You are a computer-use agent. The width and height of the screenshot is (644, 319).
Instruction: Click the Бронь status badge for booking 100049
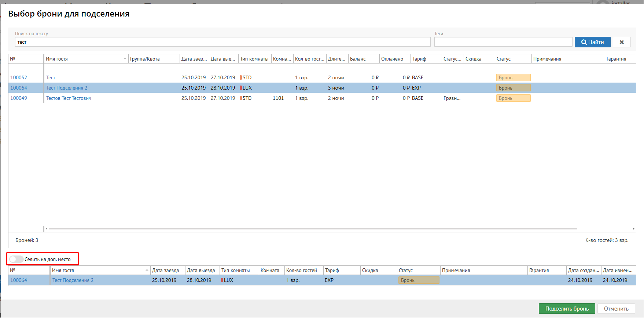[x=513, y=98]
